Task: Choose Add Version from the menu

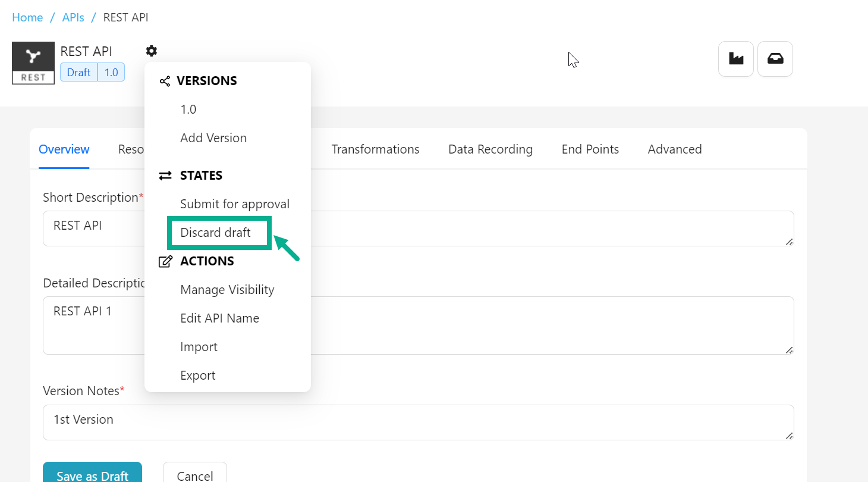Action: pyautogui.click(x=213, y=138)
